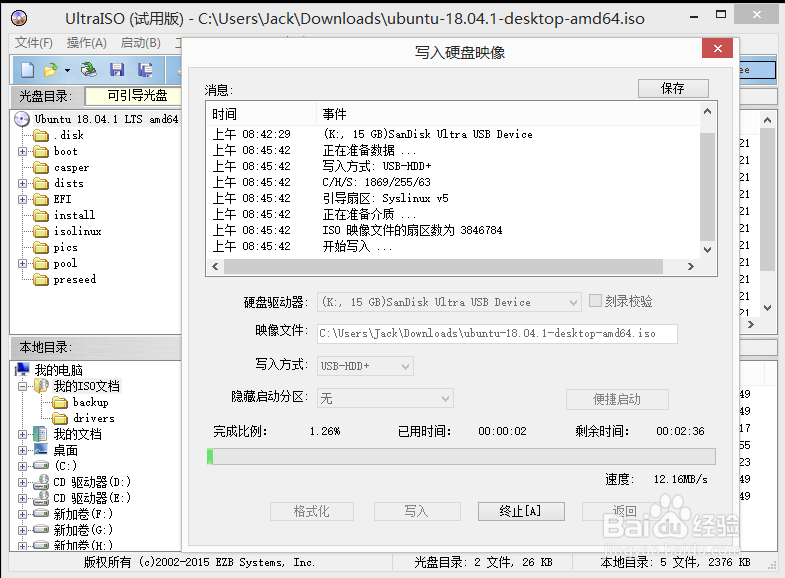Click message log scroll up arrow
The height and width of the screenshot is (578, 785).
[707, 112]
